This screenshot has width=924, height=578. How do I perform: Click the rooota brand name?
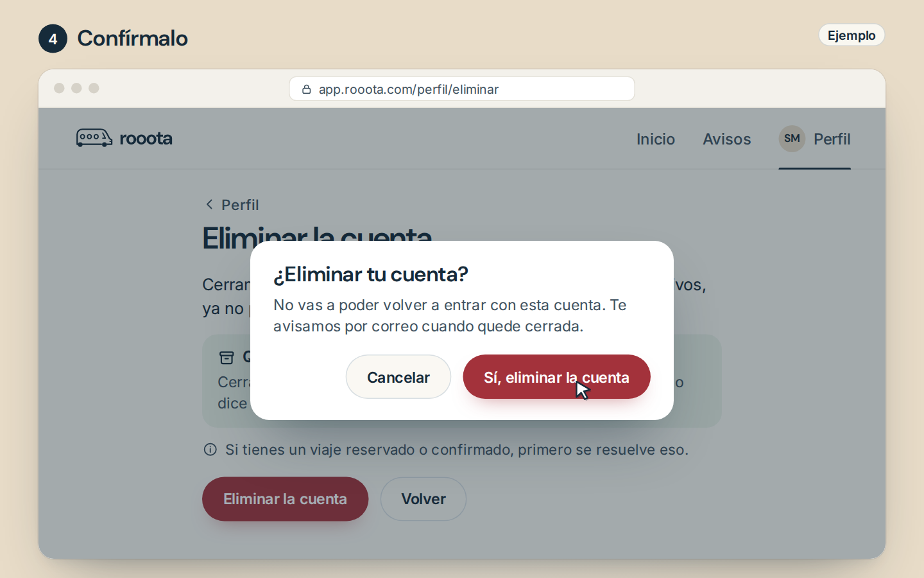tap(146, 138)
